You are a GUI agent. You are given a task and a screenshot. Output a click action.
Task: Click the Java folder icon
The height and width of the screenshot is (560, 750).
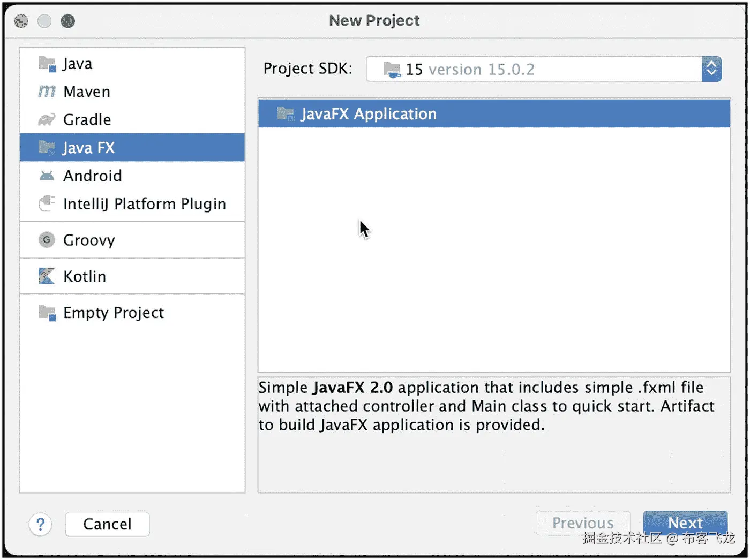(x=47, y=64)
